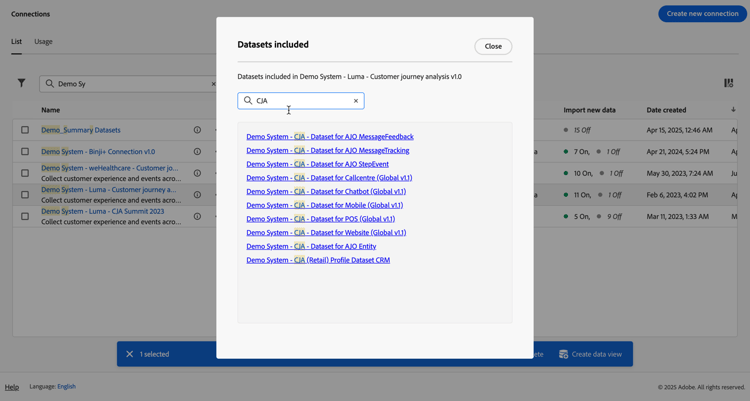Open Demo System - Luma - Customer journey connection
The height and width of the screenshot is (401, 750).
[109, 189]
